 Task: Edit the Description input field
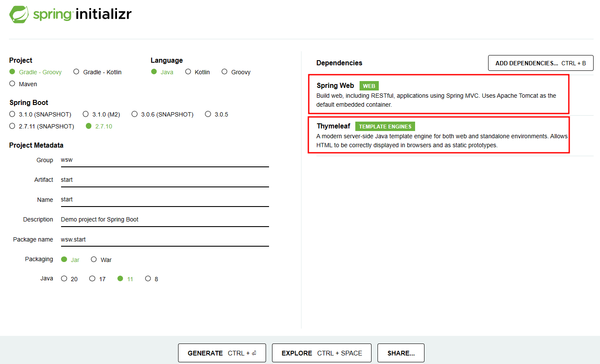point(165,219)
